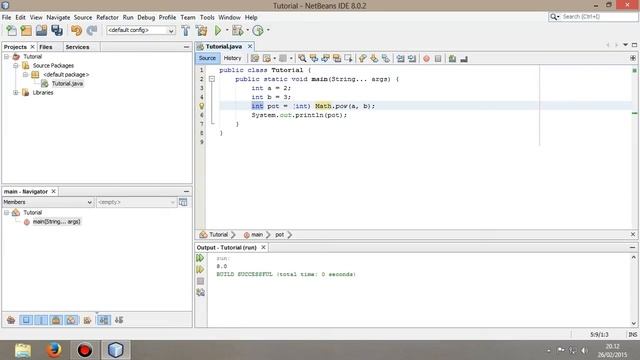Click the Open Project toolbar icon

tap(41, 30)
